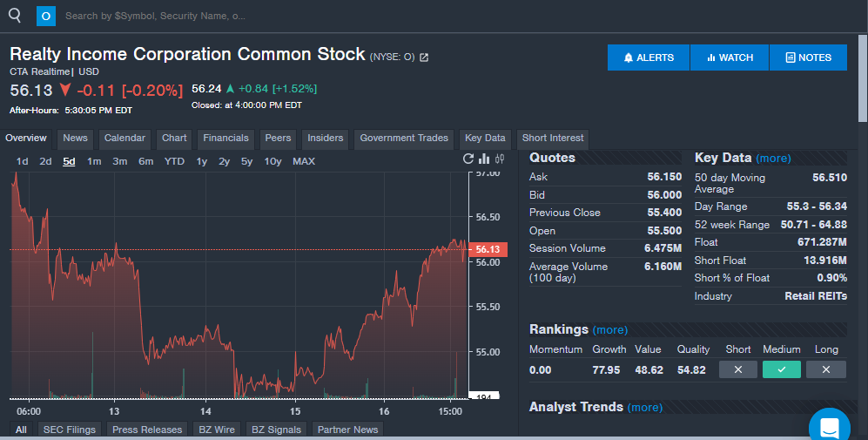Set chart range to 10y
Screen dimensions: 868x440
coord(273,161)
